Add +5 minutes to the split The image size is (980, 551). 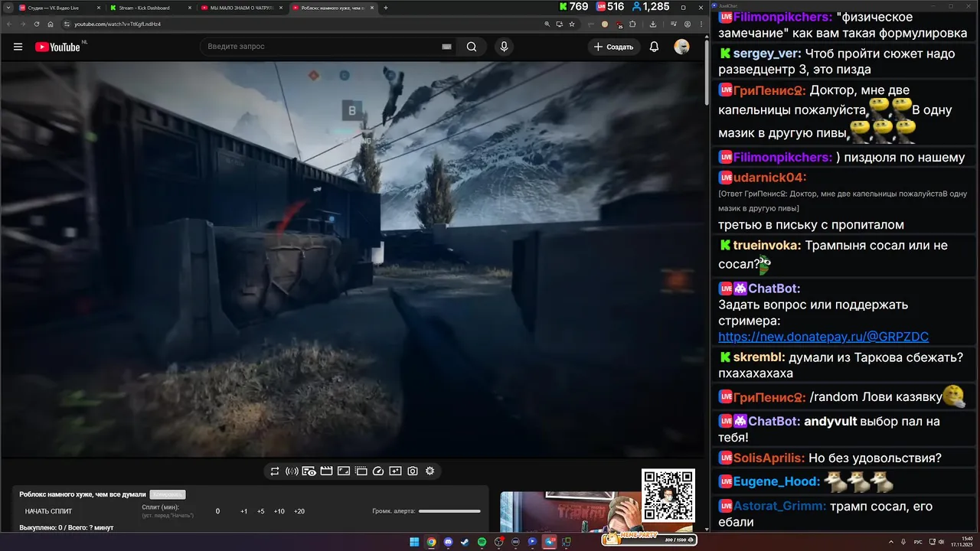[260, 511]
